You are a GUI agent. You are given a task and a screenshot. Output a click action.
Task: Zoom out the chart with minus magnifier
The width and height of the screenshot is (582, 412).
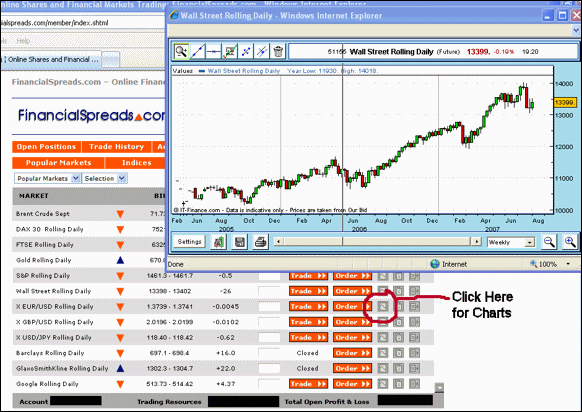click(549, 242)
